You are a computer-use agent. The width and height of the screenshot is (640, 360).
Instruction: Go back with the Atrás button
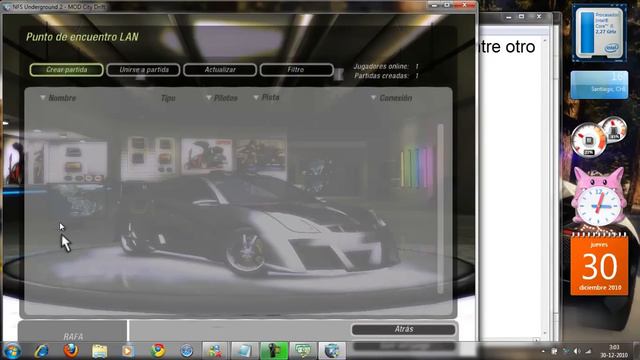point(404,329)
